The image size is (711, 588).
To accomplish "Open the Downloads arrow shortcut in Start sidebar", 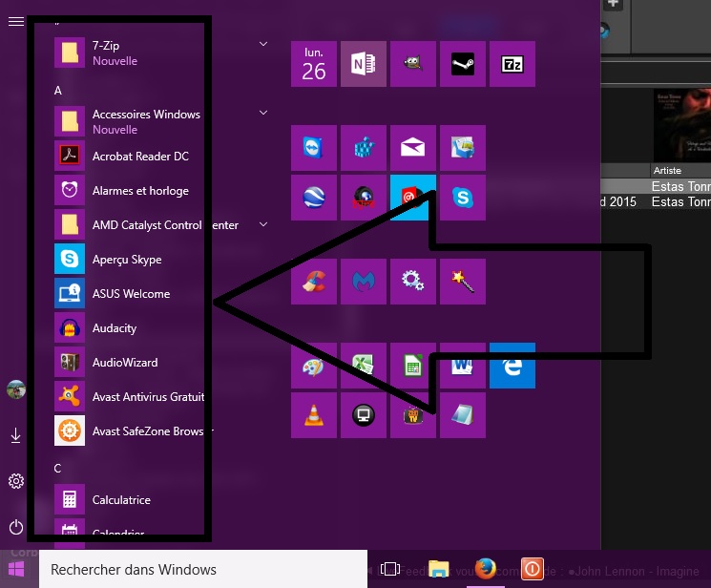I will [16, 435].
